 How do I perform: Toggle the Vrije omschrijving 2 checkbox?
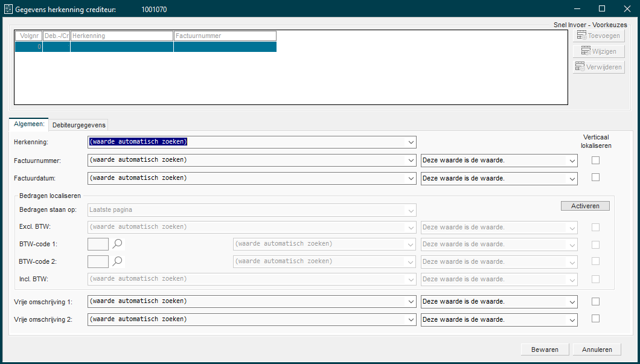[596, 319]
